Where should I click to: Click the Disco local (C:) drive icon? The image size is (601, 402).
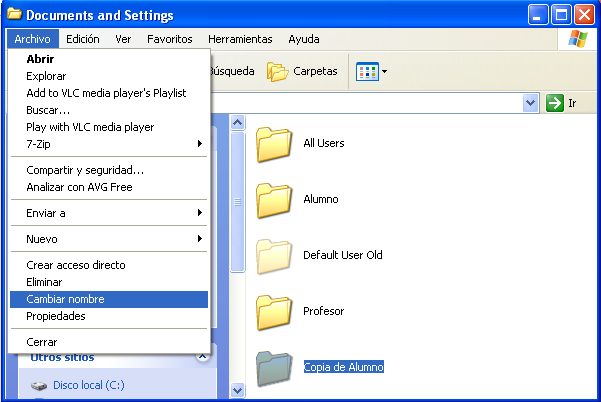coord(38,385)
